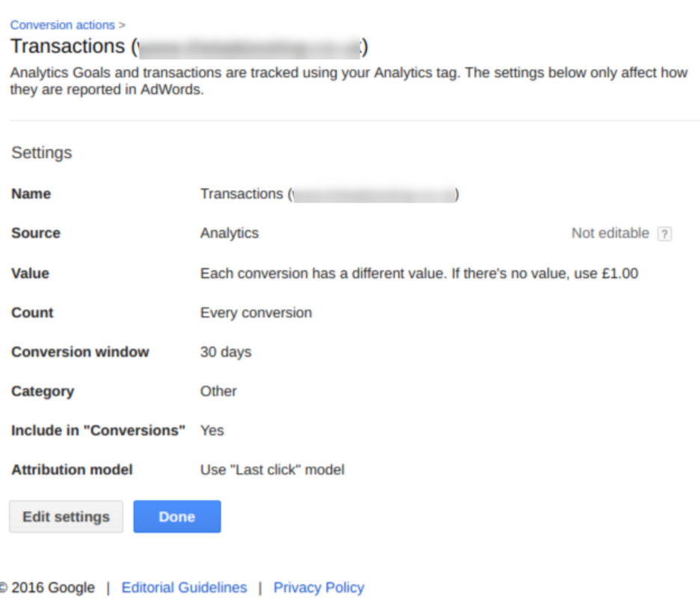Click the "Not editable" text

click(x=610, y=233)
